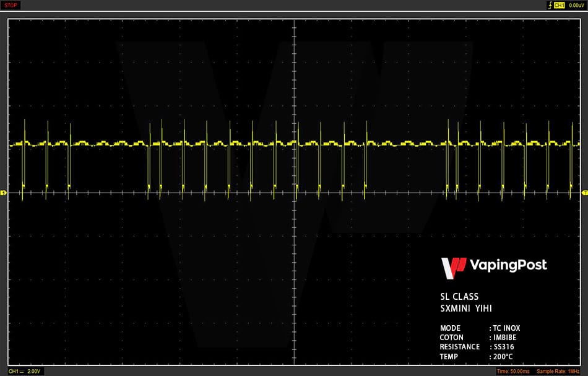Click the red STOP status indicator
The width and height of the screenshot is (588, 376).
click(11, 5)
